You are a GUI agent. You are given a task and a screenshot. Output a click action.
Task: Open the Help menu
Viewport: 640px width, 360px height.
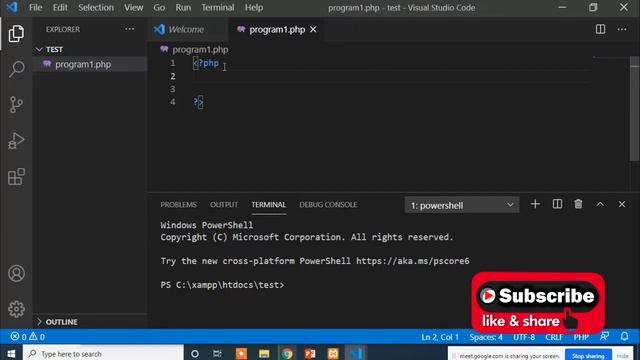pos(254,7)
